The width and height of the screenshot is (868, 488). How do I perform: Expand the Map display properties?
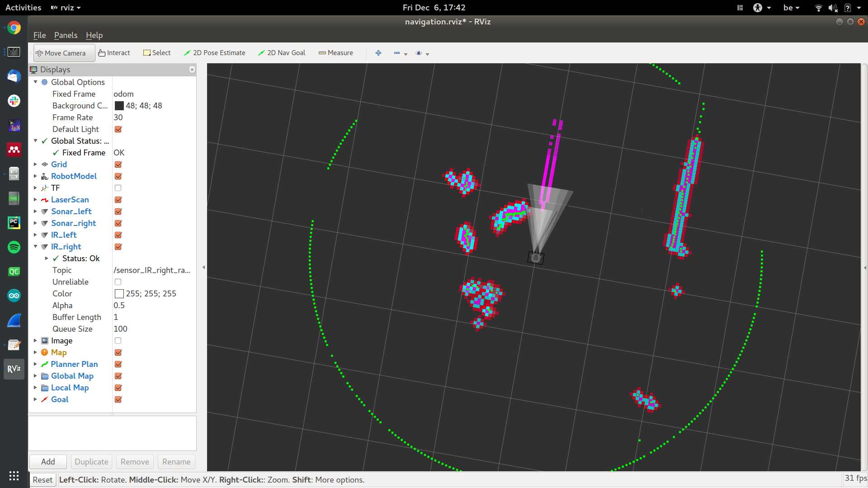coord(36,352)
